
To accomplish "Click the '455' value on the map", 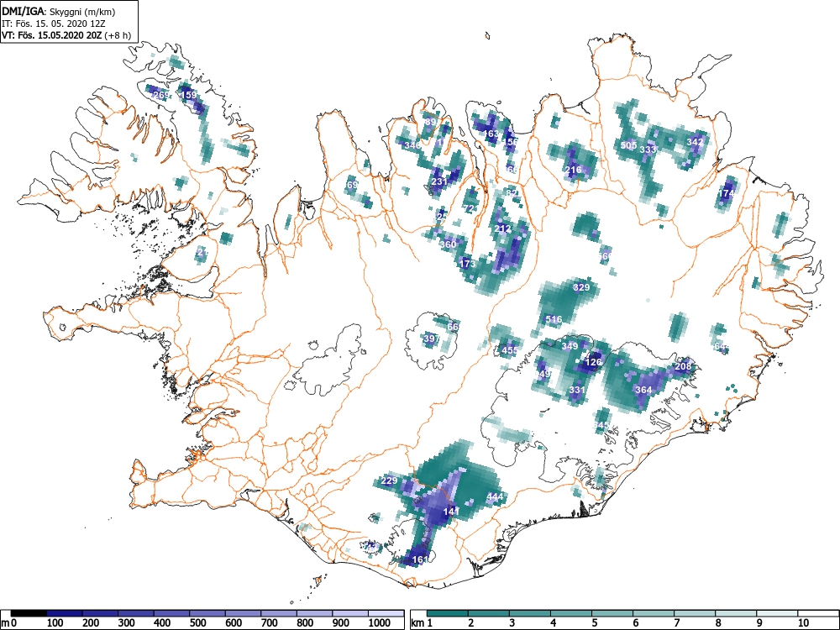I will [x=510, y=350].
